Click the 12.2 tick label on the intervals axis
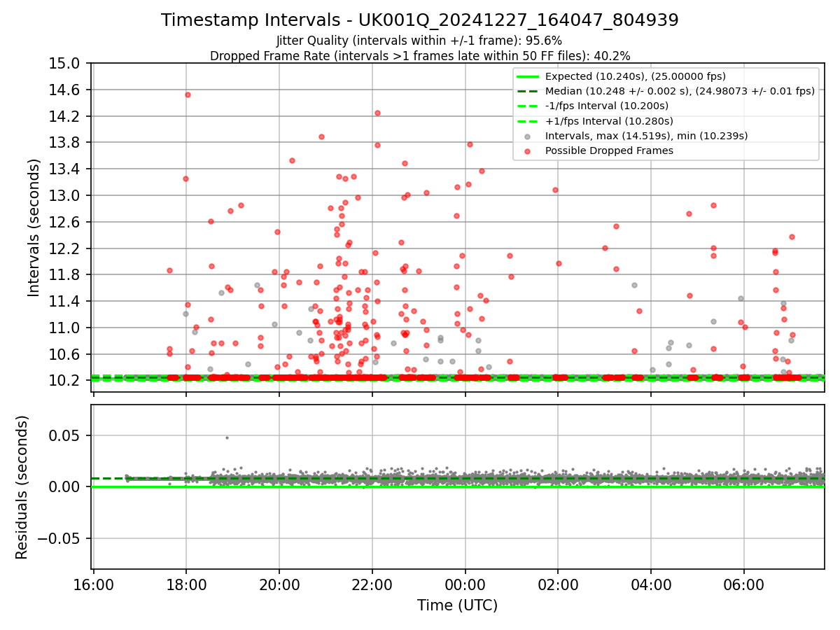 (66, 248)
